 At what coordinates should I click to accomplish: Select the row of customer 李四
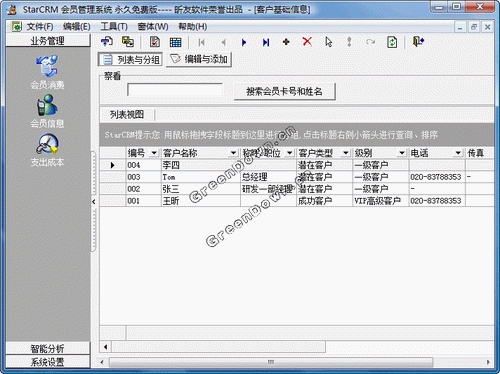tap(297, 165)
